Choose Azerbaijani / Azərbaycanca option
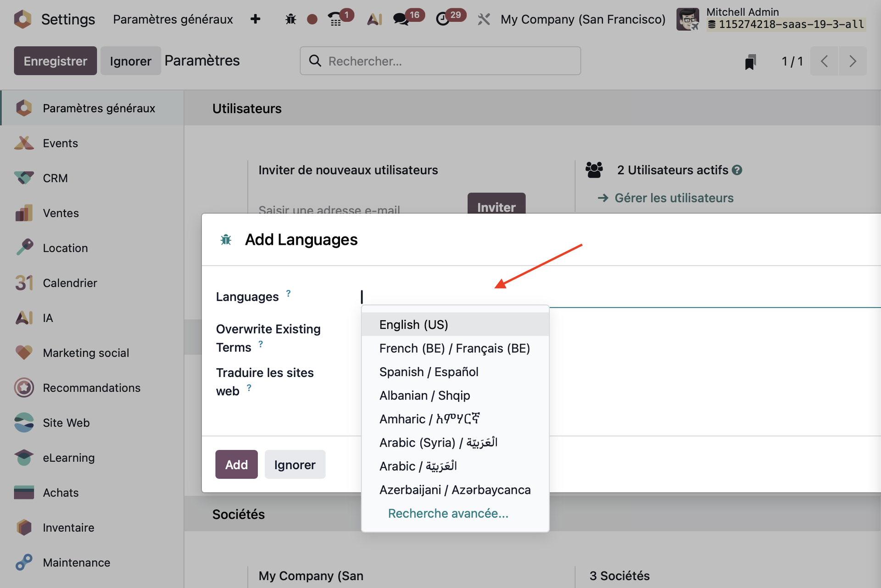The width and height of the screenshot is (881, 588). (x=455, y=490)
